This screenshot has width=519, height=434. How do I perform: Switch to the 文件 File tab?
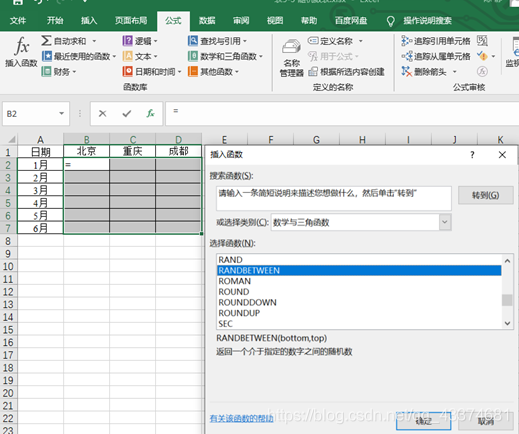18,21
